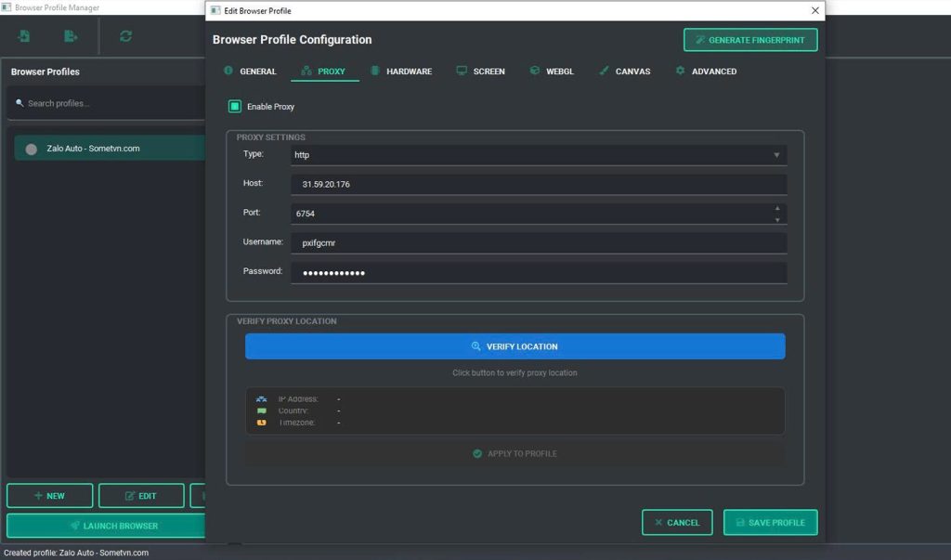The width and height of the screenshot is (951, 560).
Task: Click the export profile toolbar icon
Action: tap(71, 36)
